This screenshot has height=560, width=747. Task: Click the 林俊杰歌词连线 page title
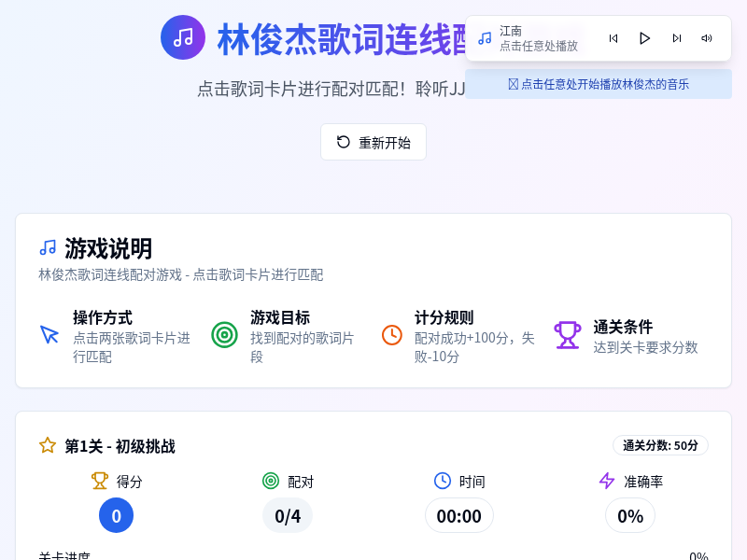(342, 39)
